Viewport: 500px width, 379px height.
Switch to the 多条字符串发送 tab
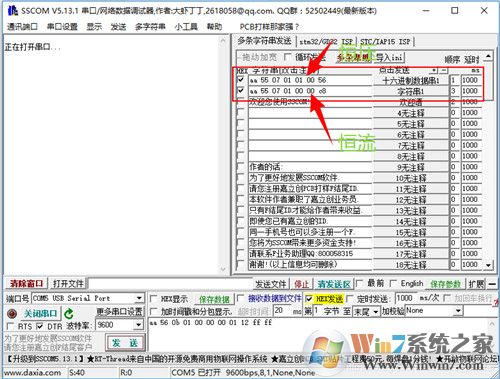(x=264, y=41)
